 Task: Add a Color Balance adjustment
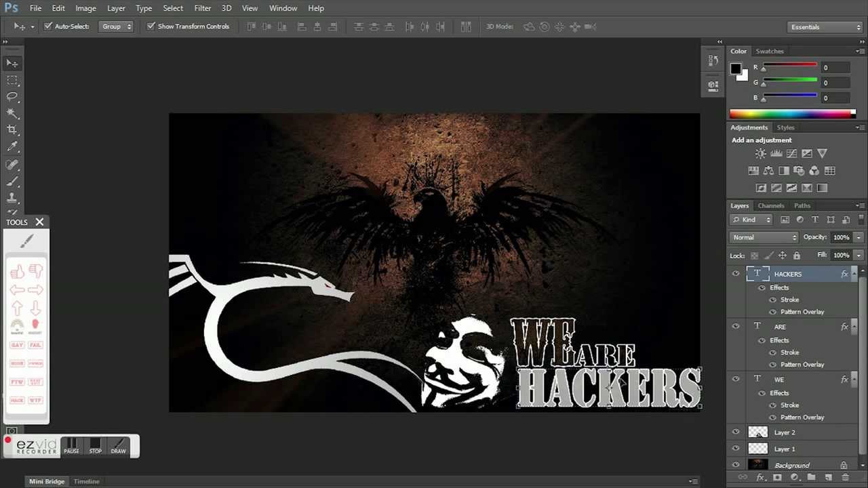768,171
